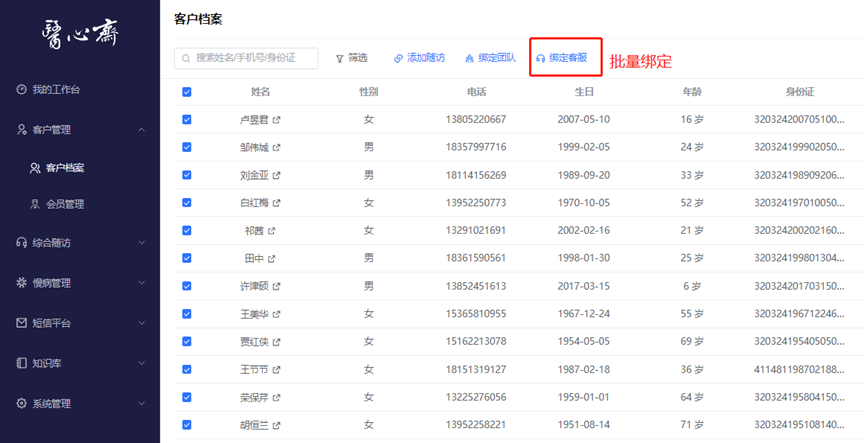
Task: Uncheck the checkbox for 田中
Action: [x=187, y=258]
